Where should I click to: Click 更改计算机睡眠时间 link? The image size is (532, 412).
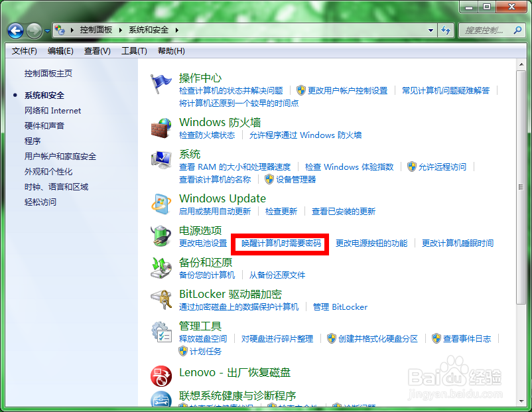(x=458, y=243)
